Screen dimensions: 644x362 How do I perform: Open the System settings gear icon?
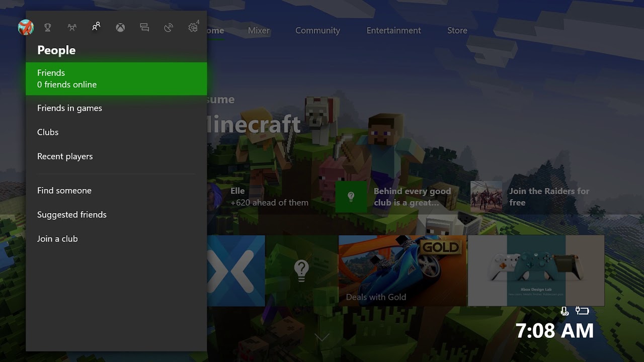pyautogui.click(x=193, y=28)
